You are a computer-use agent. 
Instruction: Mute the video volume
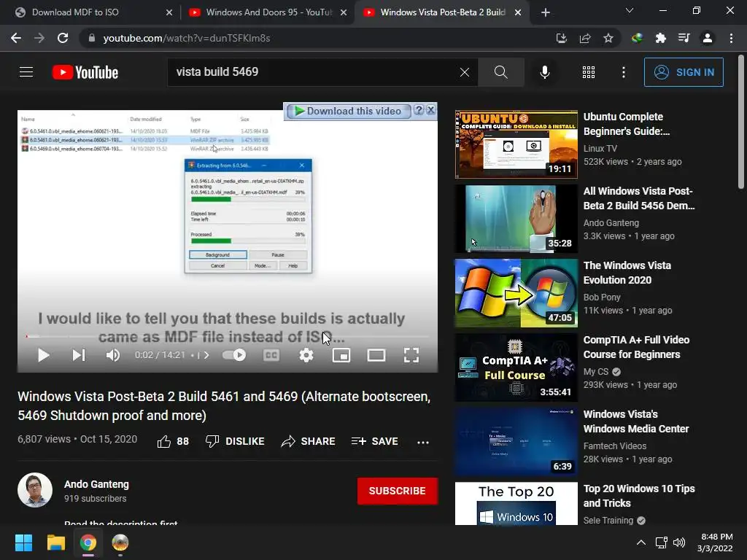113,355
